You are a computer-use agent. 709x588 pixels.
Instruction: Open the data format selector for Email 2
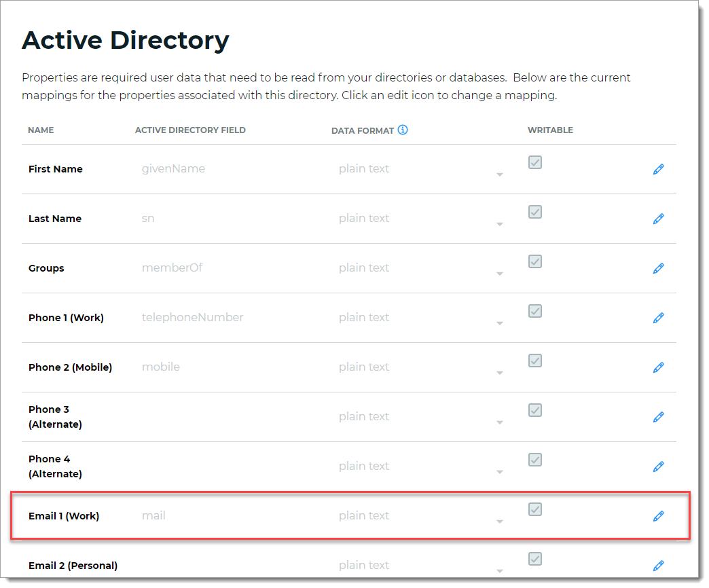click(501, 571)
